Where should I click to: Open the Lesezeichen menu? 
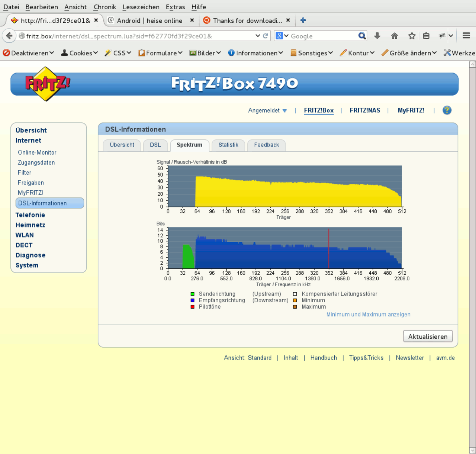point(141,7)
